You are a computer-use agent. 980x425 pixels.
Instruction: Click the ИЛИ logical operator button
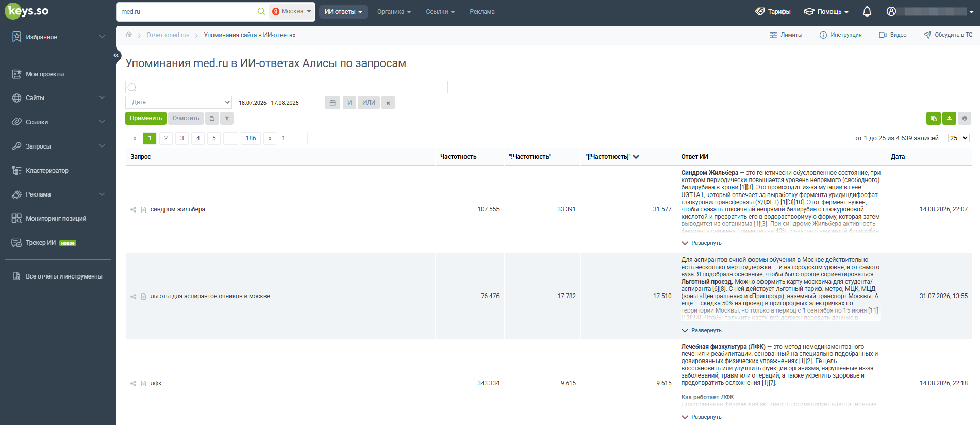point(369,103)
